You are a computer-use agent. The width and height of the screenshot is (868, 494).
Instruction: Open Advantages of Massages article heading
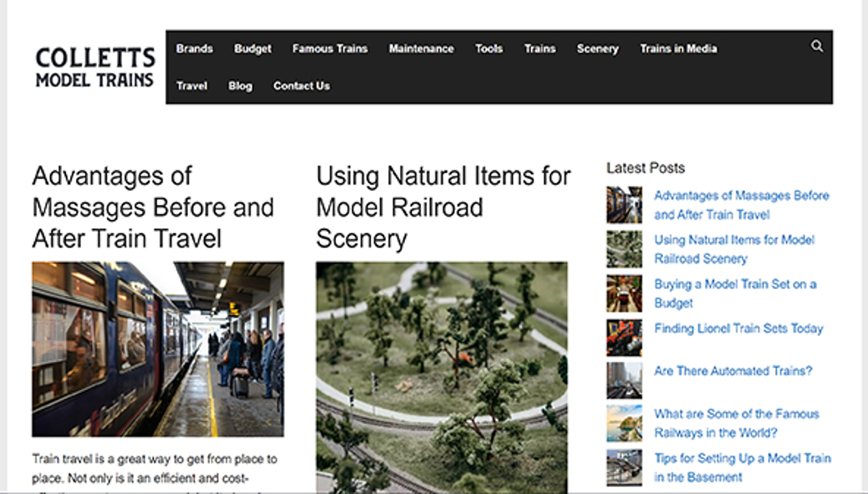tap(153, 207)
